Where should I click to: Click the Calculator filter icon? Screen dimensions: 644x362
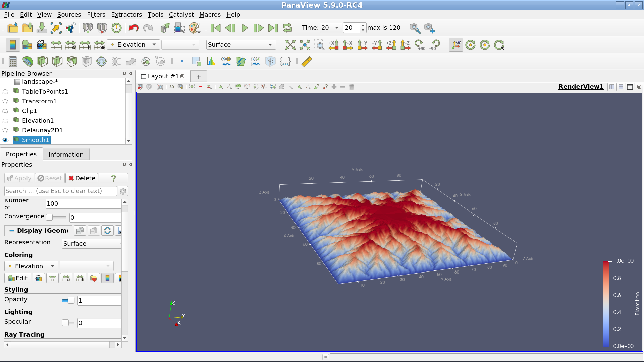pos(13,62)
